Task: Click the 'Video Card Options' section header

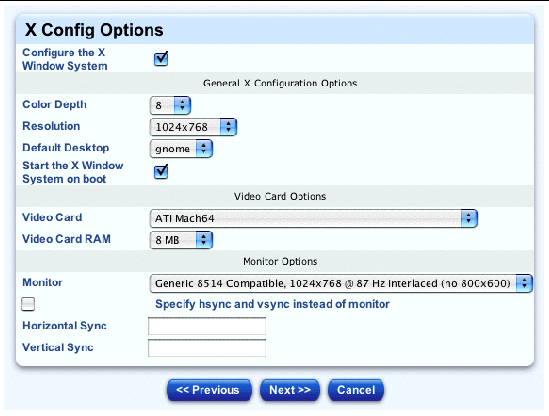Action: (x=280, y=196)
